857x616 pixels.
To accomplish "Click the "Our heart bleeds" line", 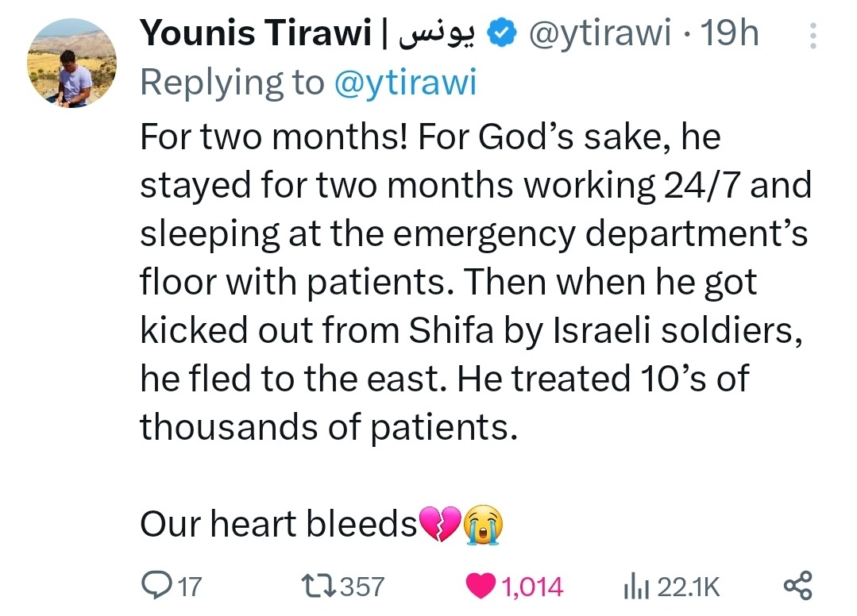I will [x=278, y=525].
